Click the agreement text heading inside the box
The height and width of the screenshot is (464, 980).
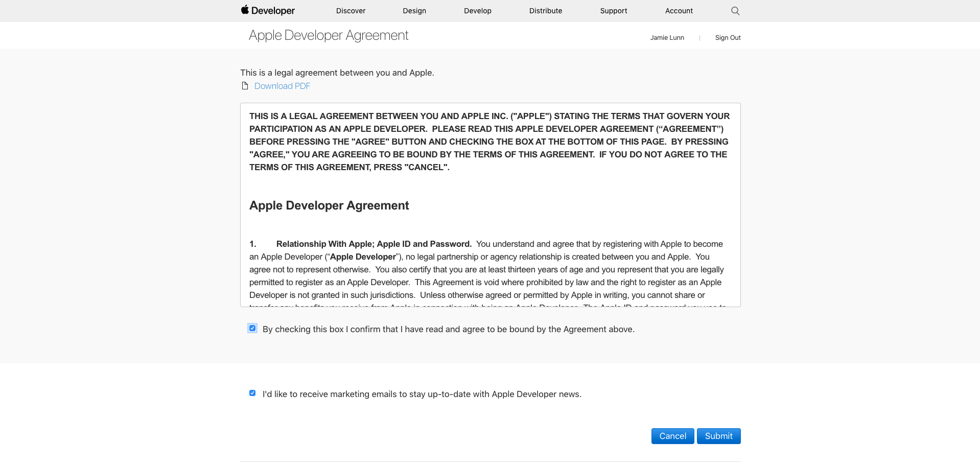coord(329,205)
